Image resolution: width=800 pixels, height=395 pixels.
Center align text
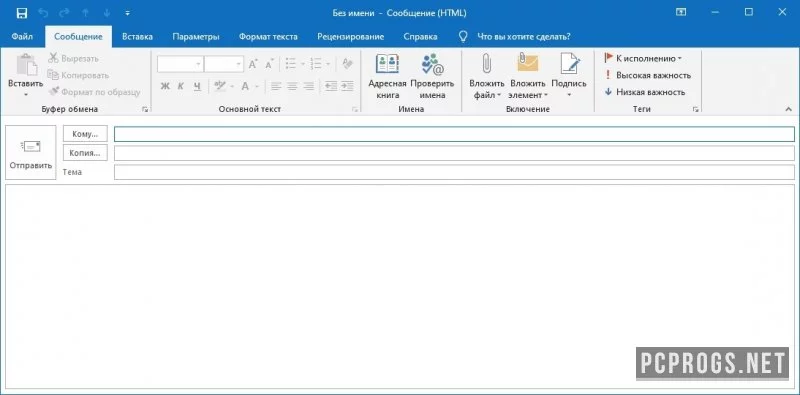click(292, 86)
